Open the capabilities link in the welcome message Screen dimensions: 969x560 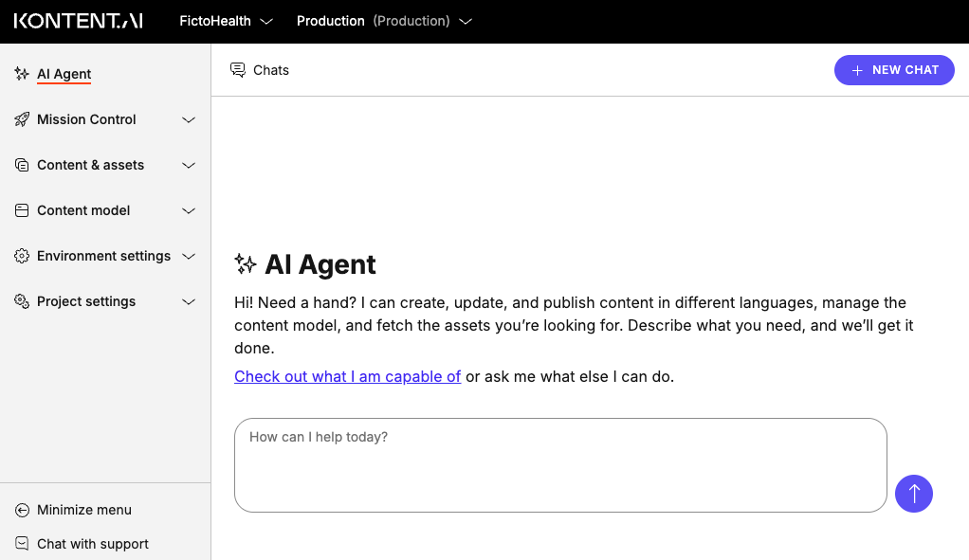pos(347,376)
